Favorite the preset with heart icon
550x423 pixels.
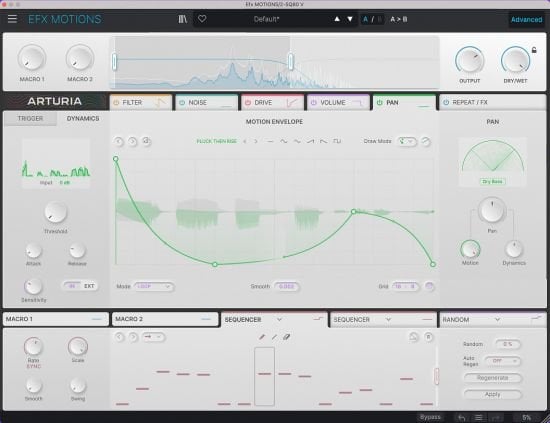(202, 19)
